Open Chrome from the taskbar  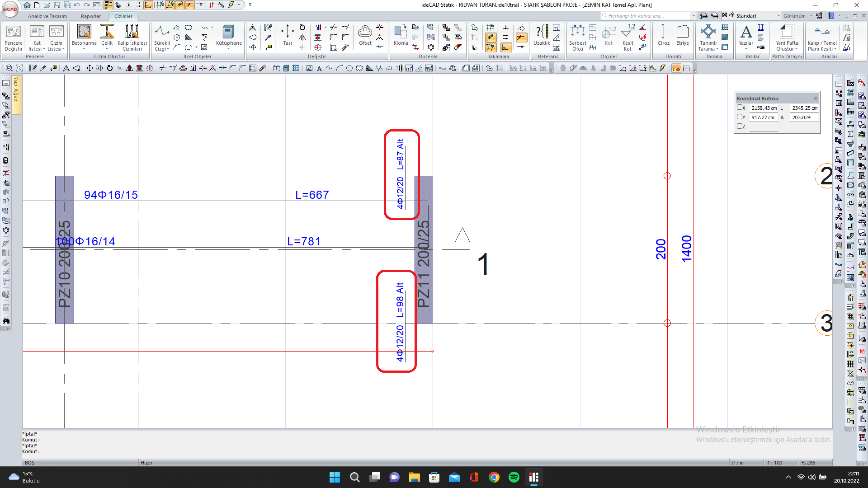point(494,477)
